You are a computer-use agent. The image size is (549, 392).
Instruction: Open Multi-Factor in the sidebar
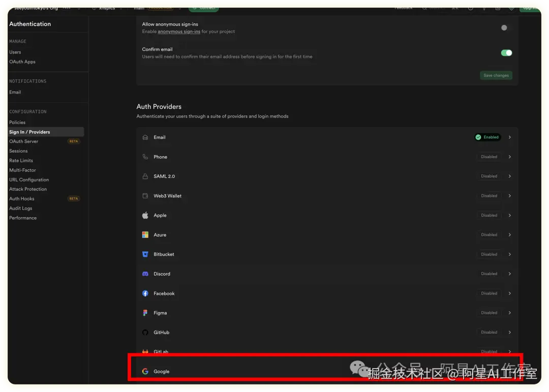22,170
